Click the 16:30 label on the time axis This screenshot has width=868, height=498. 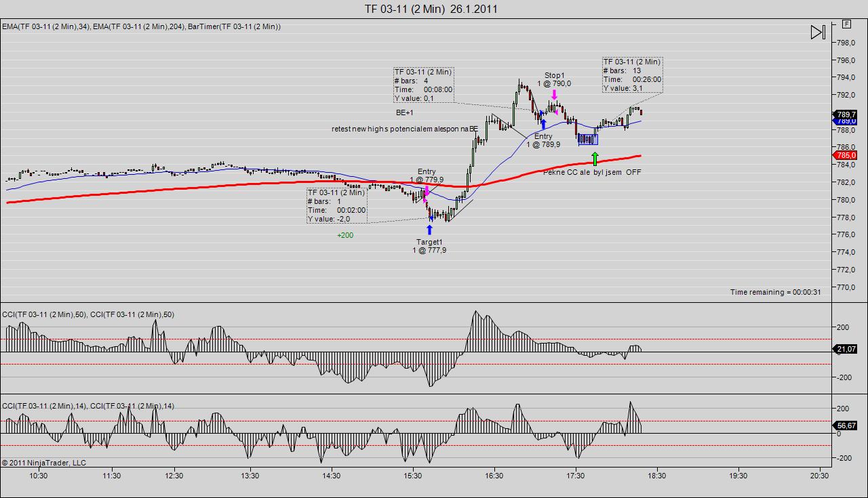click(494, 476)
